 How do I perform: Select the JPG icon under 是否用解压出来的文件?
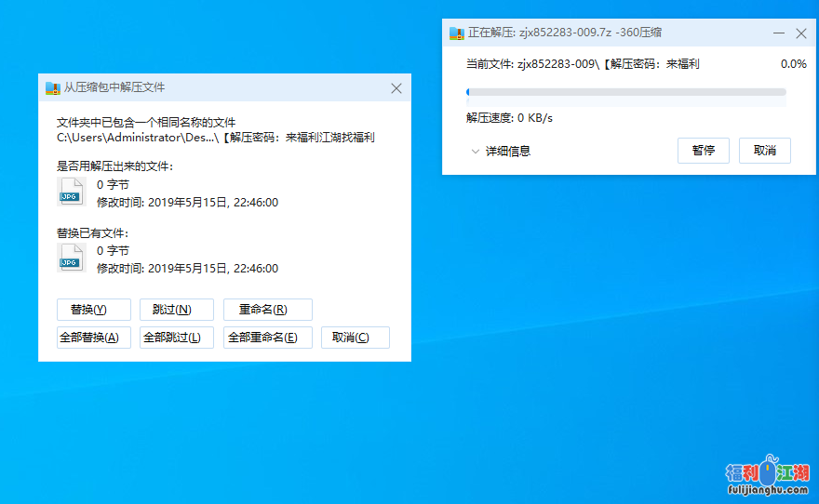(71, 192)
